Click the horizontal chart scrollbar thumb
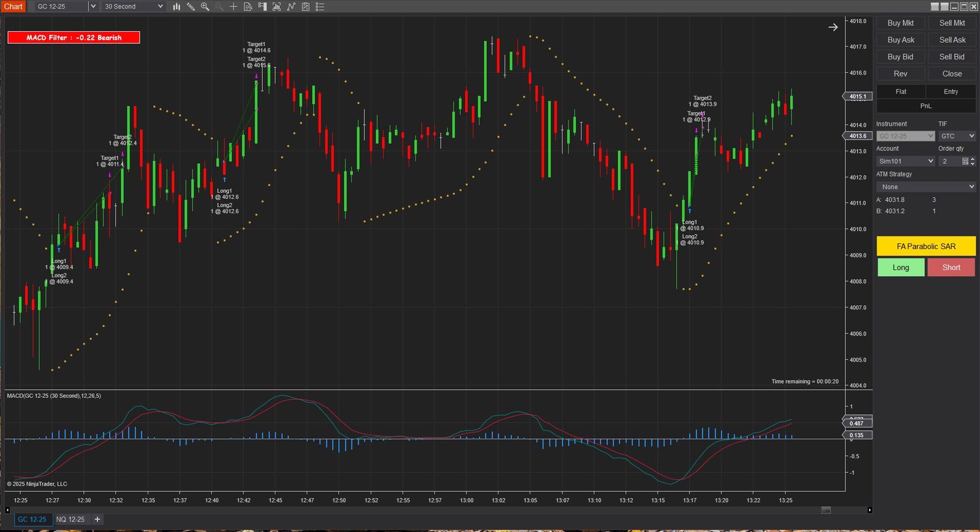 point(826,510)
